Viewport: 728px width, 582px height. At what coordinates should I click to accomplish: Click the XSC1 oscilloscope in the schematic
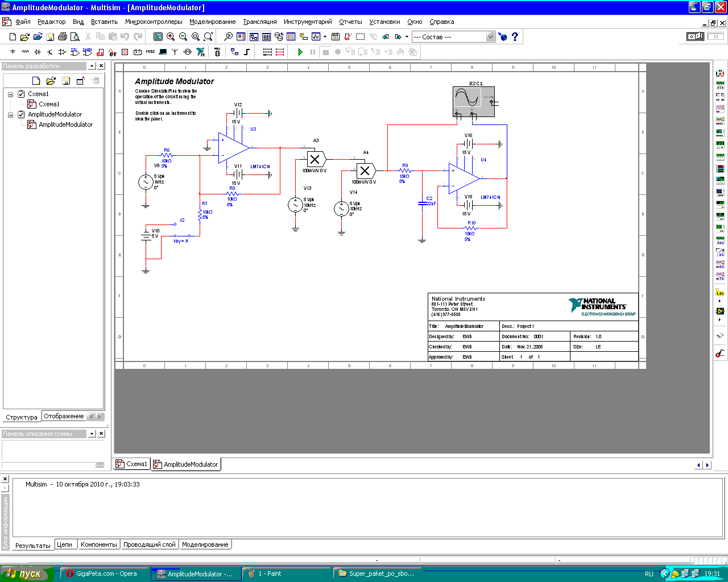(x=474, y=101)
